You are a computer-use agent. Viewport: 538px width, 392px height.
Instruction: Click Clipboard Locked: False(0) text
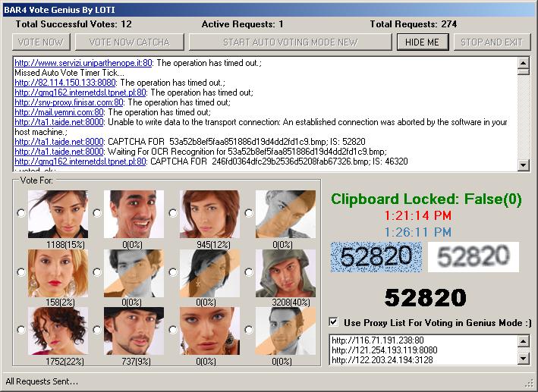426,199
